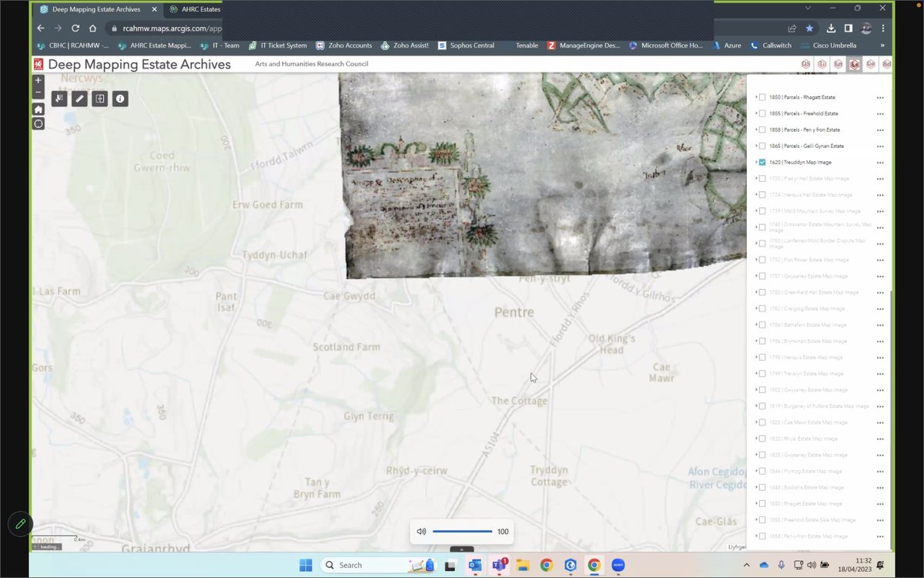This screenshot has width=924, height=578.
Task: Expand 1780 Greenfield Hall Estate Map arrow
Action: 756,292
